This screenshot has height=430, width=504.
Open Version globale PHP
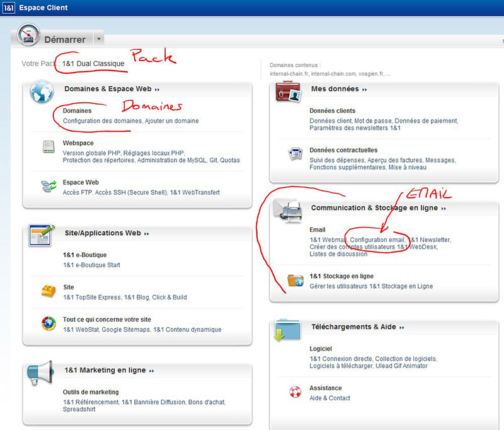tap(91, 153)
